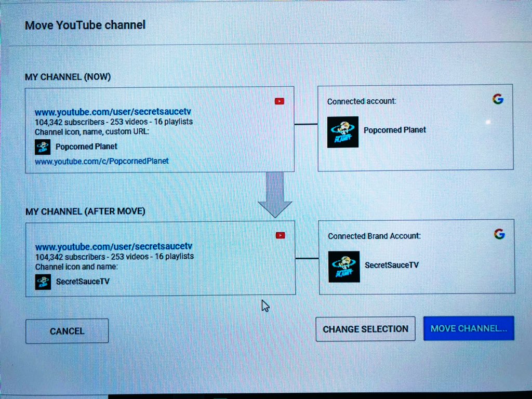Select the 'Popcorned Planet' channel name text
Viewport: 532px width, 399px height.
point(87,147)
